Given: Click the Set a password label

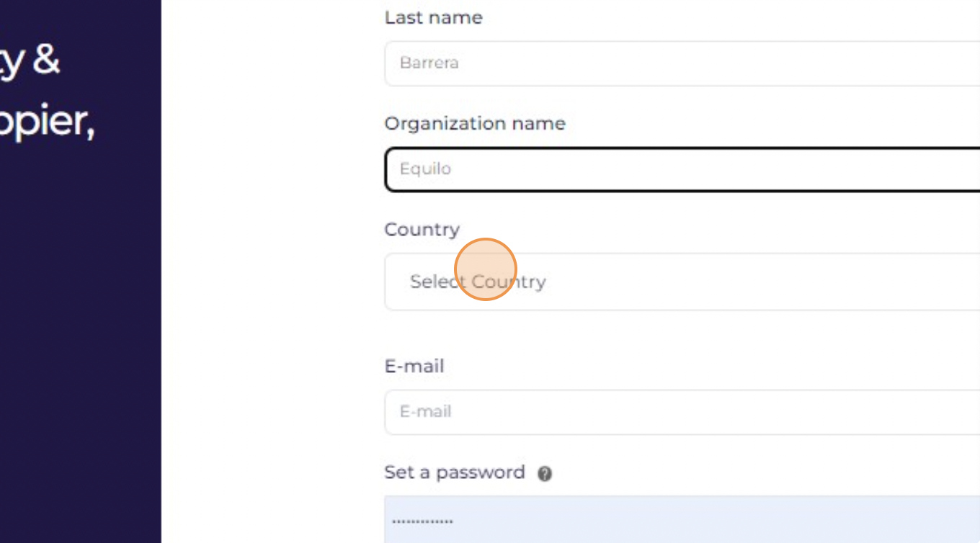Looking at the screenshot, I should (x=455, y=472).
